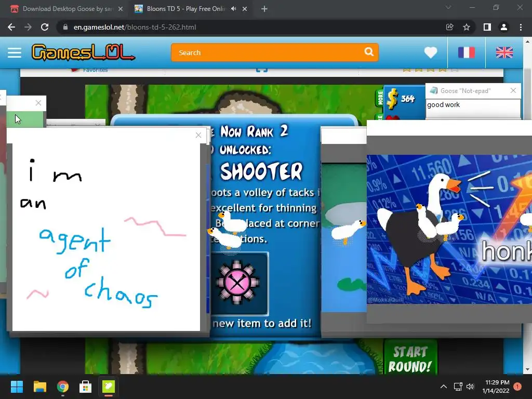Switch to the Bloons TD 5 tab
Viewport: 532px width, 399px height.
(x=185, y=9)
